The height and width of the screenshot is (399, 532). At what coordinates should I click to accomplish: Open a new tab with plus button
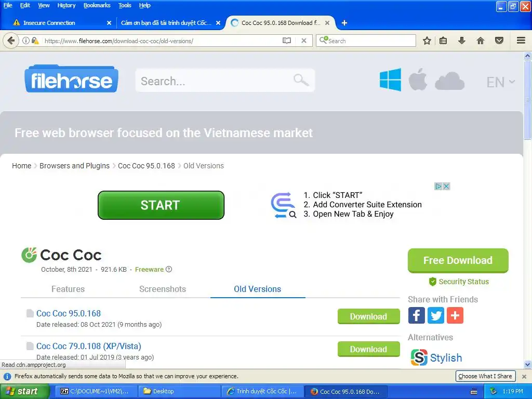(344, 23)
